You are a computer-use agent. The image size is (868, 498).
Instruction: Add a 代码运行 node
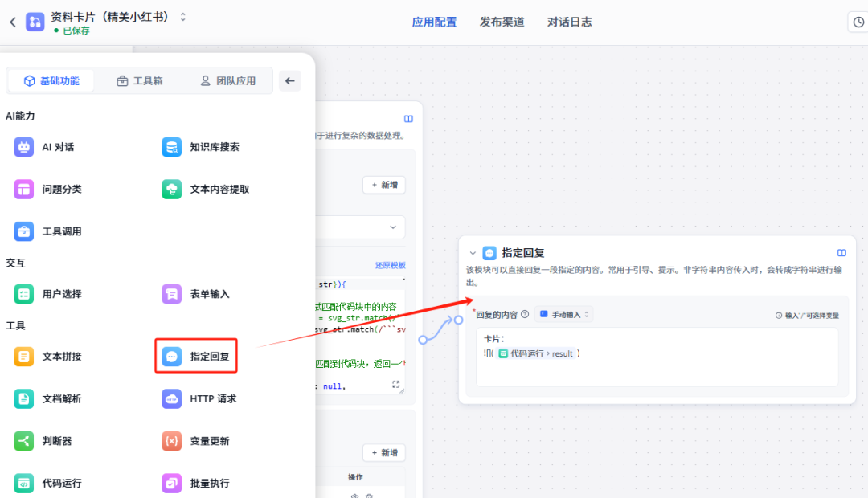click(x=47, y=483)
